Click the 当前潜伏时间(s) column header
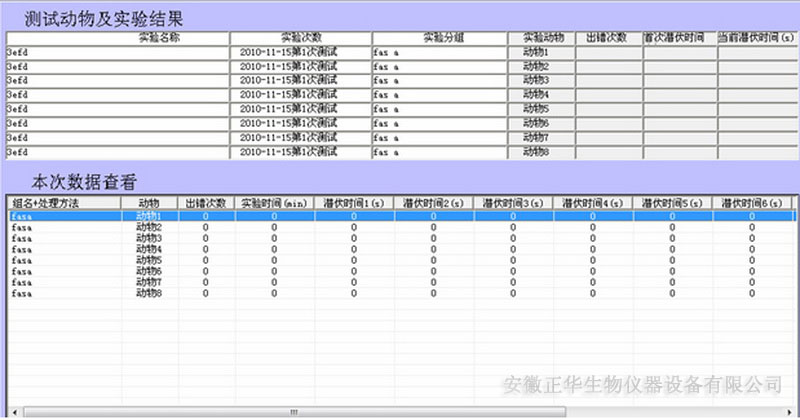This screenshot has height=420, width=800. 758,38
